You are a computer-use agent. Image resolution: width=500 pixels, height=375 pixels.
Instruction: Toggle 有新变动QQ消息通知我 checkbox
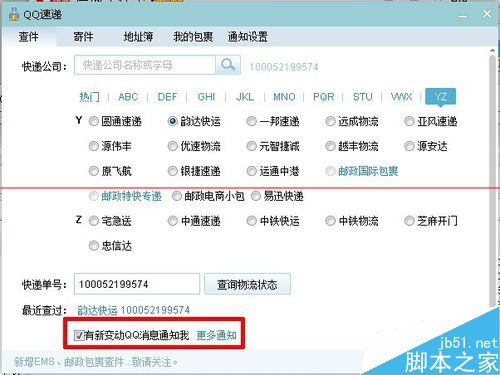pos(79,335)
